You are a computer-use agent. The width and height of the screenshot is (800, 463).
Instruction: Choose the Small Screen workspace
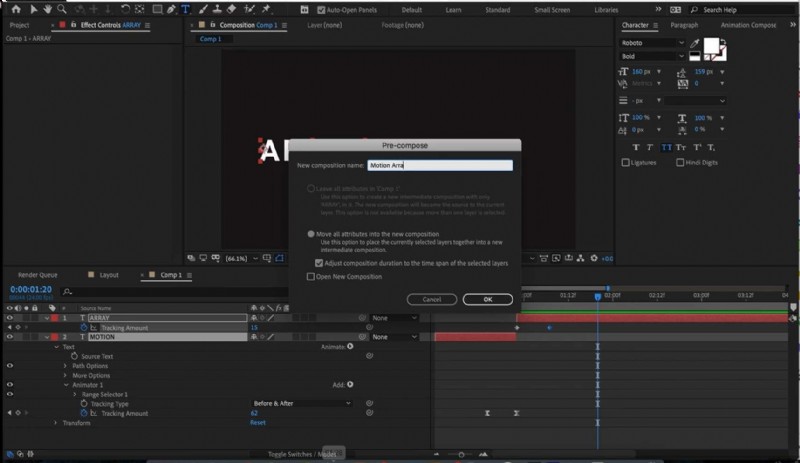click(552, 10)
